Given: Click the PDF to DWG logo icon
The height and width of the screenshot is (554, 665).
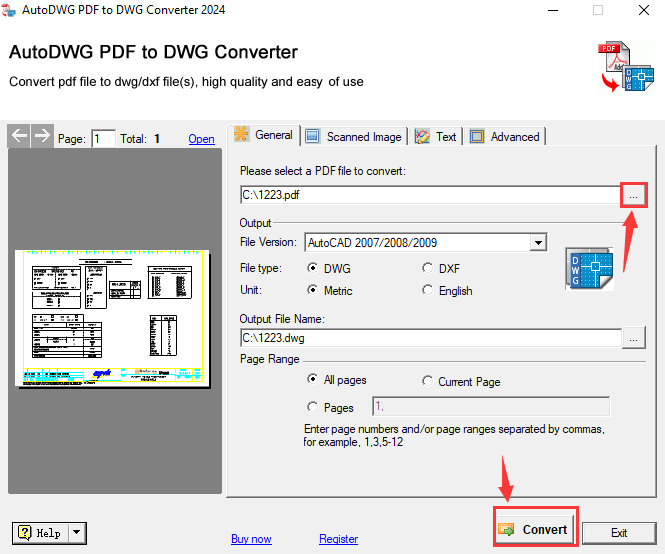Looking at the screenshot, I should click(x=624, y=68).
